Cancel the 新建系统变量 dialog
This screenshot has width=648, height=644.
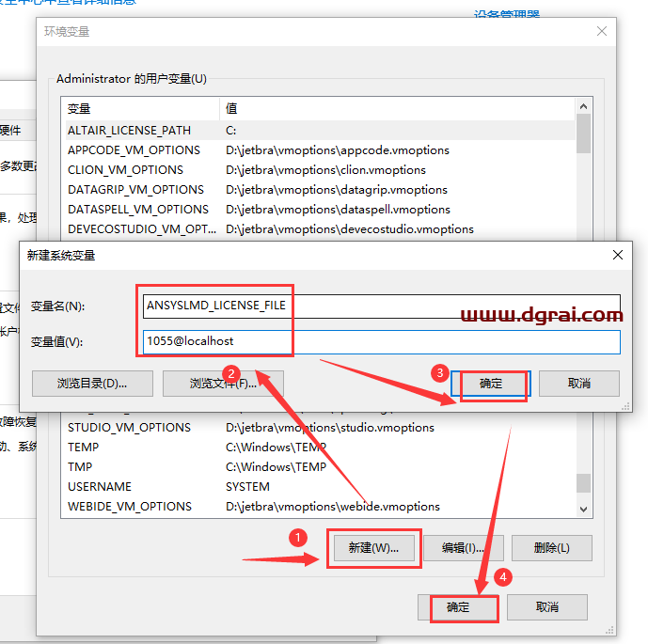(579, 384)
